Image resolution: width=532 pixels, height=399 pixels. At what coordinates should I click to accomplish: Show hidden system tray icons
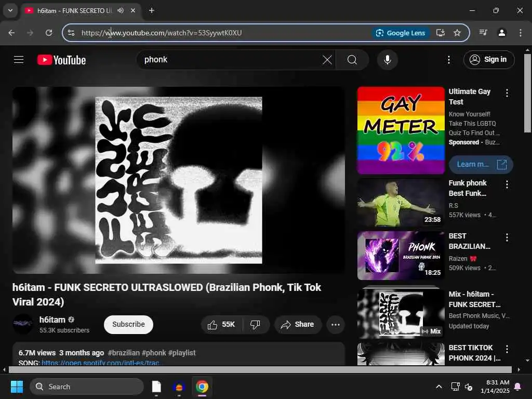point(438,387)
